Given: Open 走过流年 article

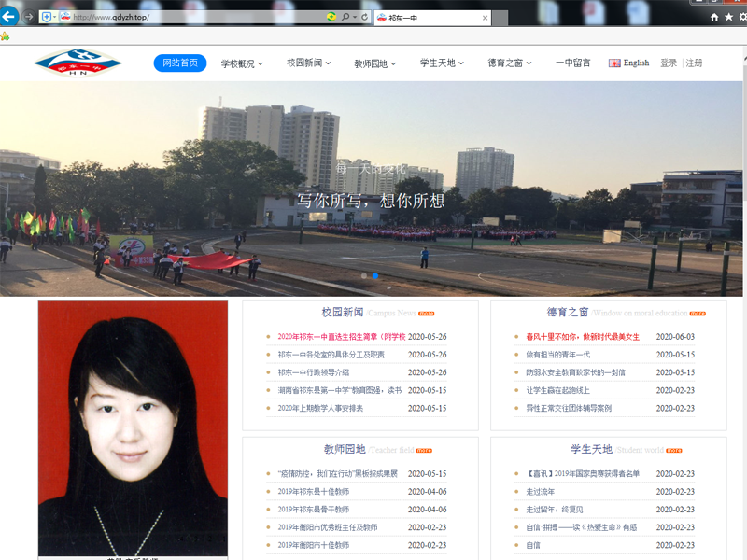Looking at the screenshot, I should pyautogui.click(x=541, y=492).
